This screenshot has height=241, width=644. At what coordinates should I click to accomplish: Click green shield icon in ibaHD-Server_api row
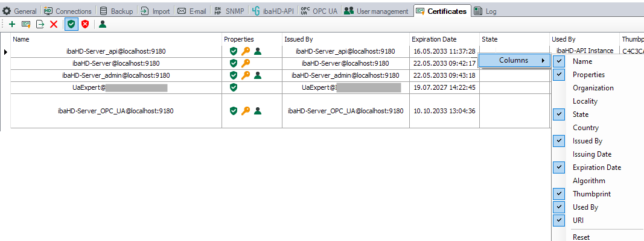(234, 51)
